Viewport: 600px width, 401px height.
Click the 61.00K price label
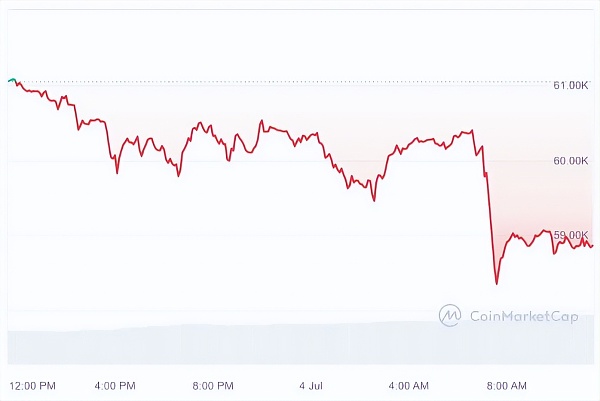[x=570, y=86]
